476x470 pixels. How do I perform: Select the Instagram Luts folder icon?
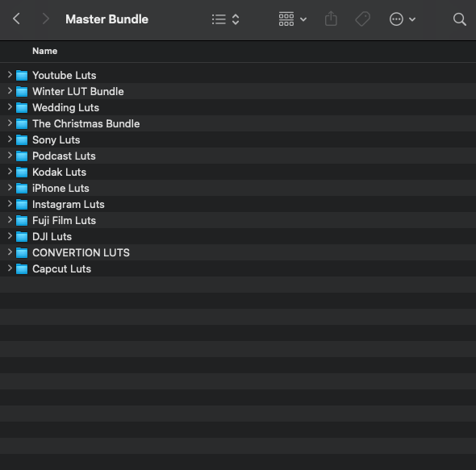pyautogui.click(x=22, y=204)
